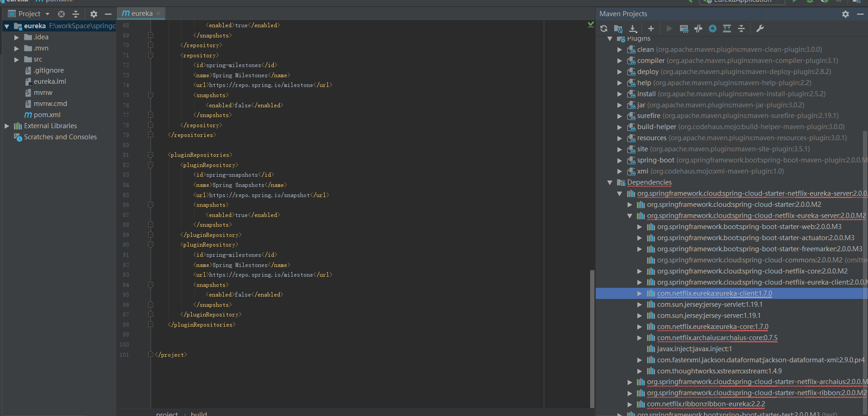Image resolution: width=868 pixels, height=416 pixels.
Task: Reimport all Maven projects via refresh icon
Action: [x=604, y=29]
